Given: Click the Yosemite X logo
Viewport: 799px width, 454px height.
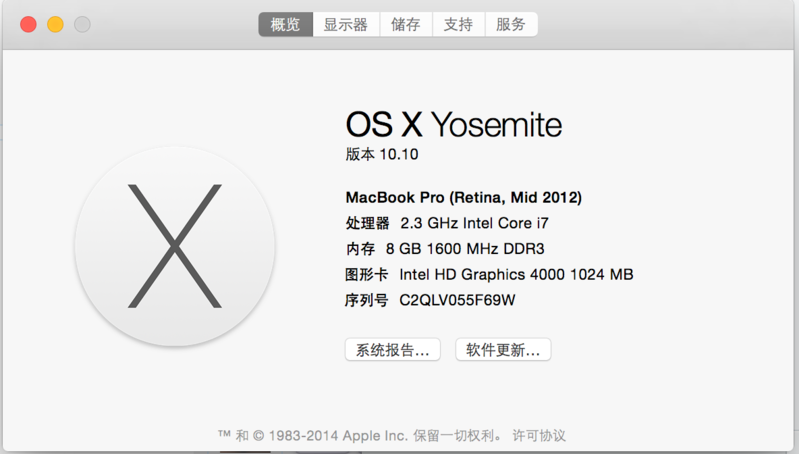Looking at the screenshot, I should click(x=175, y=246).
